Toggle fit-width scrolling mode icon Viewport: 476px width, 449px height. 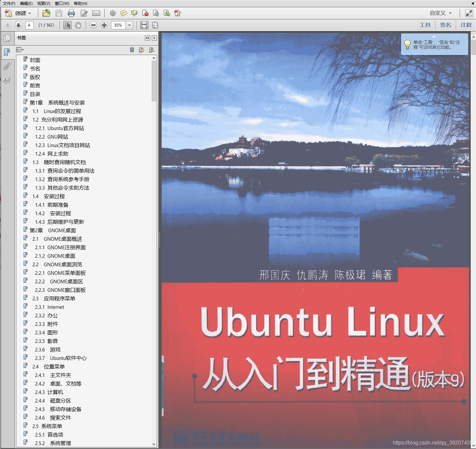(x=144, y=25)
